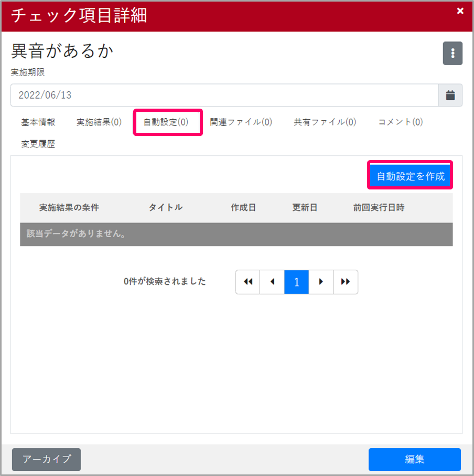Select page 1 in pagination

pyautogui.click(x=296, y=282)
